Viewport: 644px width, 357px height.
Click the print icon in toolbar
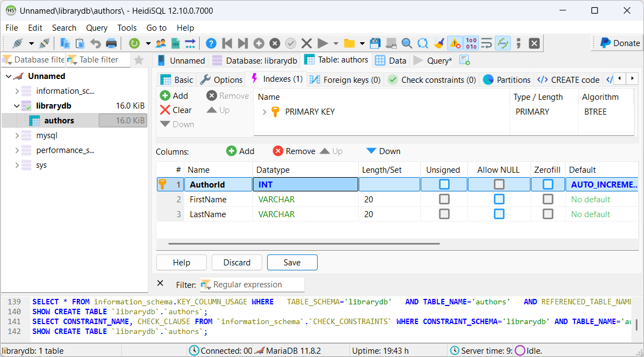pyautogui.click(x=111, y=43)
